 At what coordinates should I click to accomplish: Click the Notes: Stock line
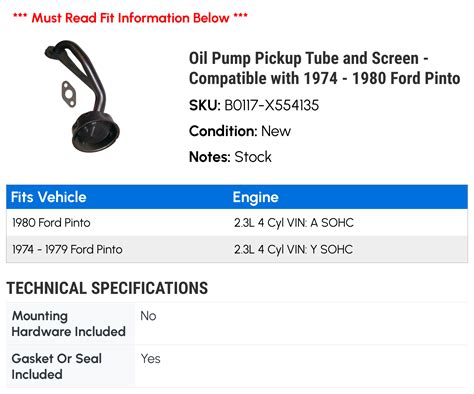pos(230,157)
